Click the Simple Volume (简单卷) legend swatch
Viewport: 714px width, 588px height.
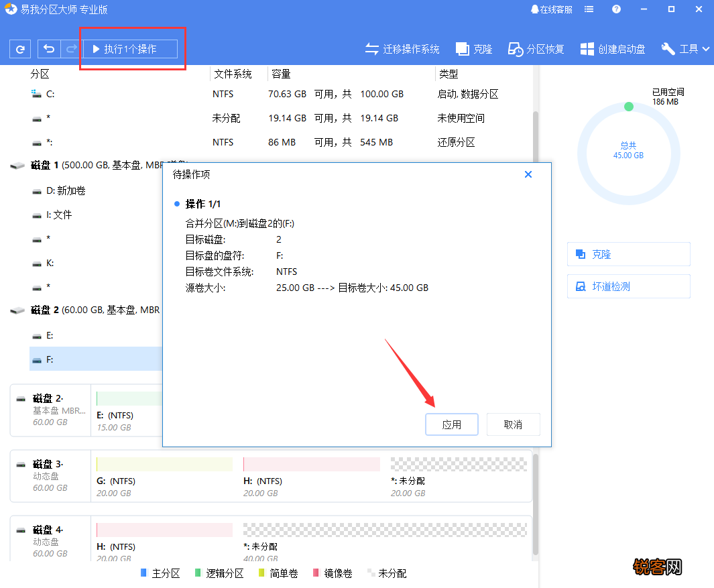point(261,573)
